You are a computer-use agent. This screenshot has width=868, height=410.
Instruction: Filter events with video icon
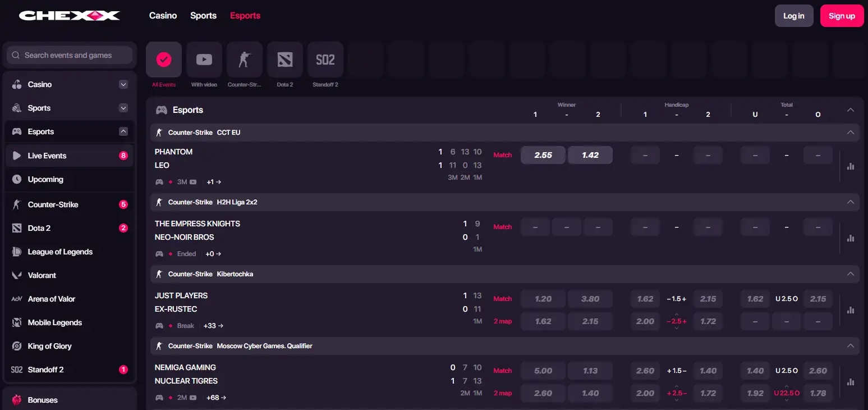[204, 60]
